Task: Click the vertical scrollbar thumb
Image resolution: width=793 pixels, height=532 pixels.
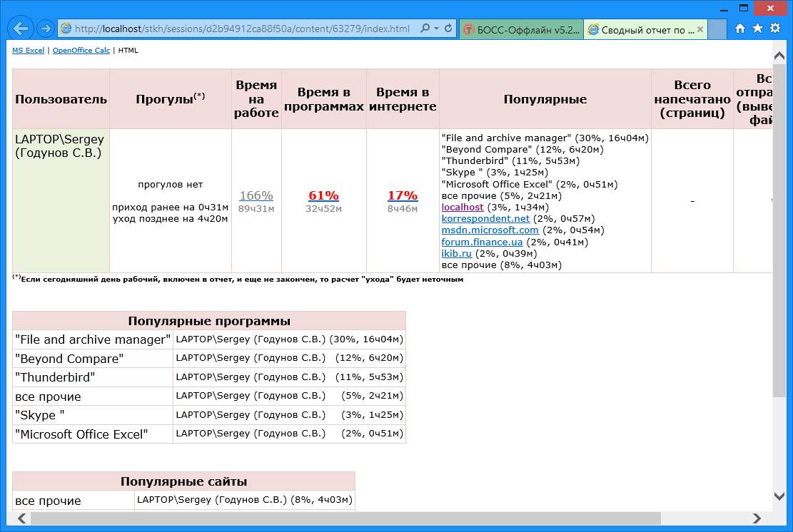Action: [x=779, y=230]
